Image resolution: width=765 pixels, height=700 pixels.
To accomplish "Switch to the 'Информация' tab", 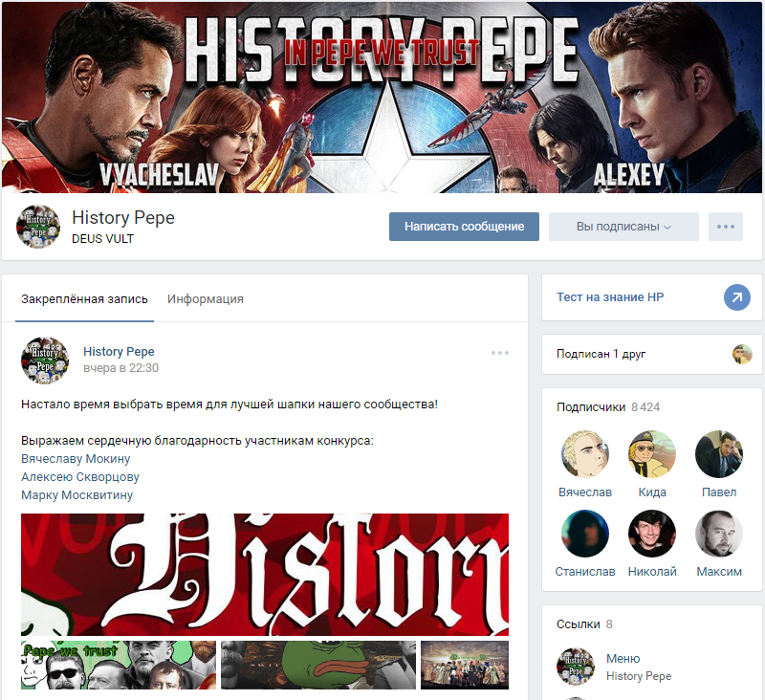I will point(206,299).
